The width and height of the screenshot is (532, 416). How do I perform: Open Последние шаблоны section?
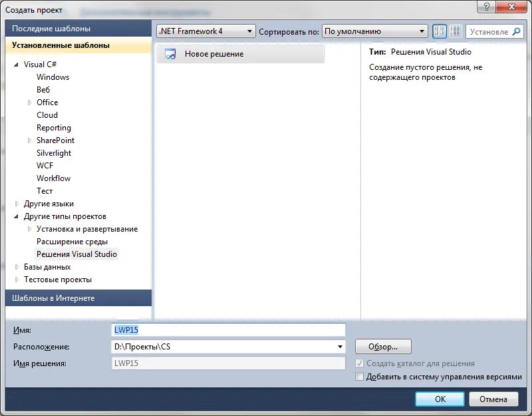(x=78, y=29)
